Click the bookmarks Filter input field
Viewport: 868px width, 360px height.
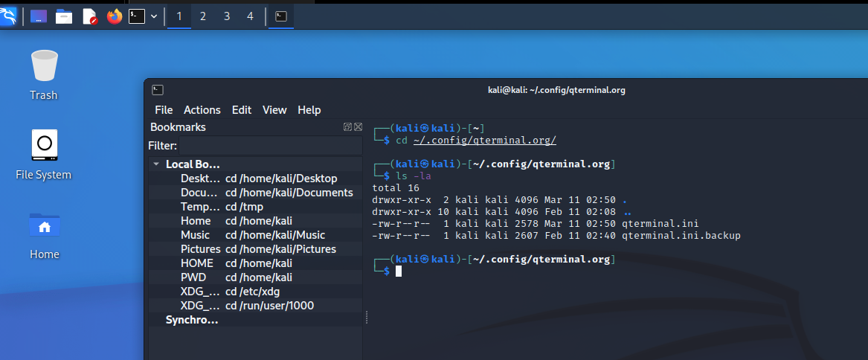(271, 145)
